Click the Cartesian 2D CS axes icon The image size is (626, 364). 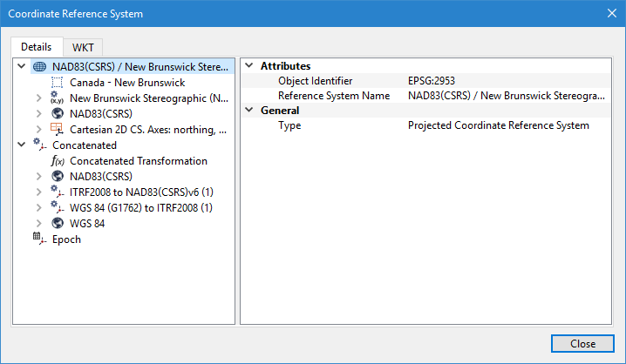click(57, 129)
